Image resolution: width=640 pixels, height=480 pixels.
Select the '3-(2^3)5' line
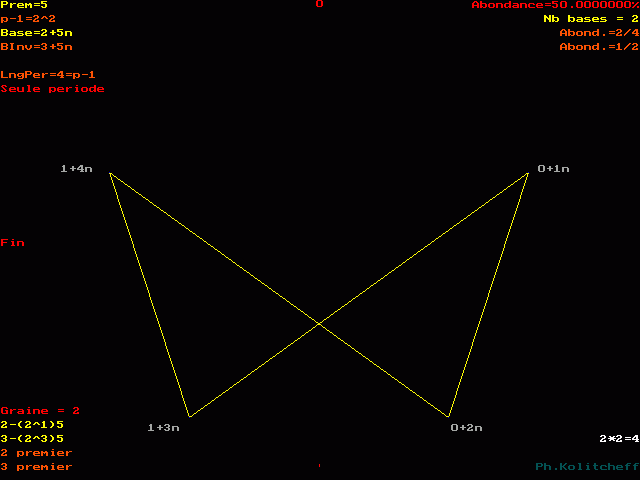pos(32,438)
